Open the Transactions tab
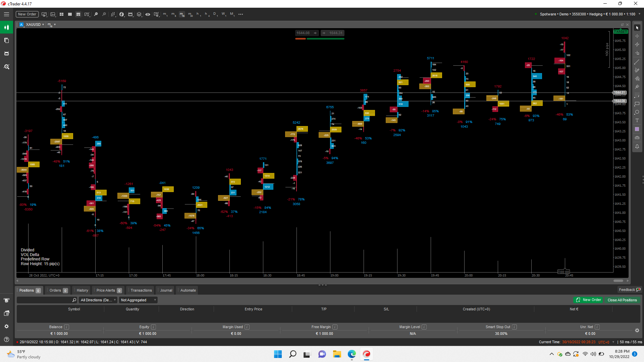This screenshot has height=362, width=644. point(141,290)
